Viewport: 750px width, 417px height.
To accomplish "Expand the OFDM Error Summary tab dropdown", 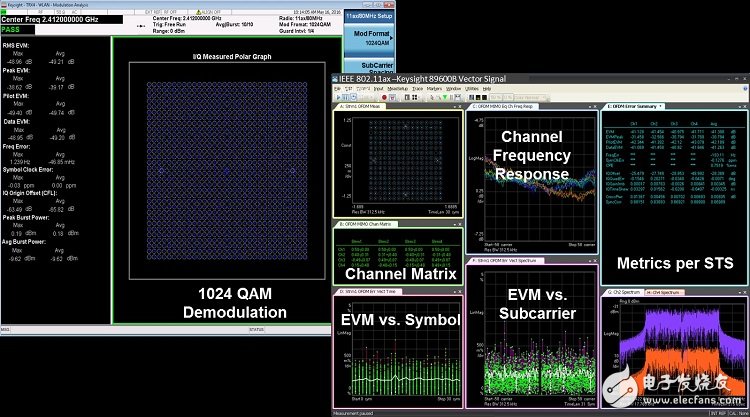I will pyautogui.click(x=661, y=106).
